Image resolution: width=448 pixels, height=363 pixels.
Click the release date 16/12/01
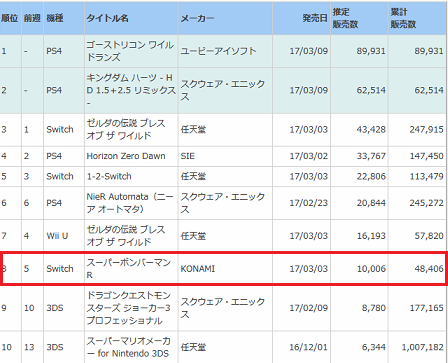[309, 347]
